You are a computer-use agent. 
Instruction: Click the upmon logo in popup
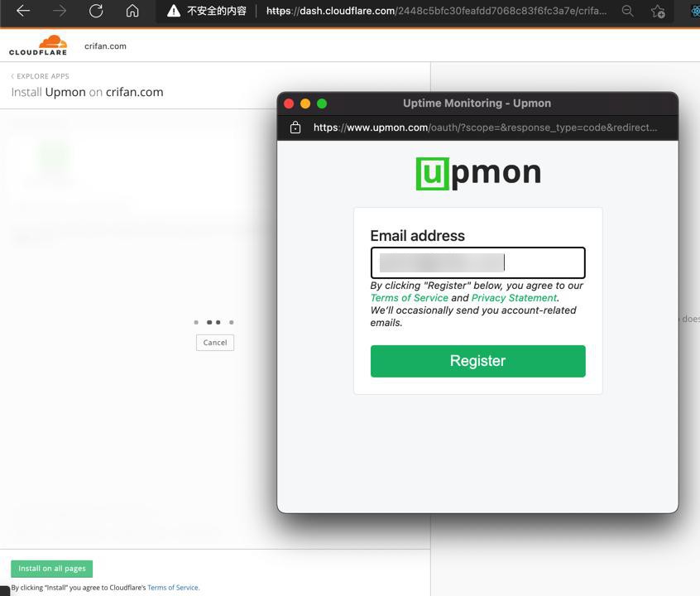pyautogui.click(x=478, y=174)
